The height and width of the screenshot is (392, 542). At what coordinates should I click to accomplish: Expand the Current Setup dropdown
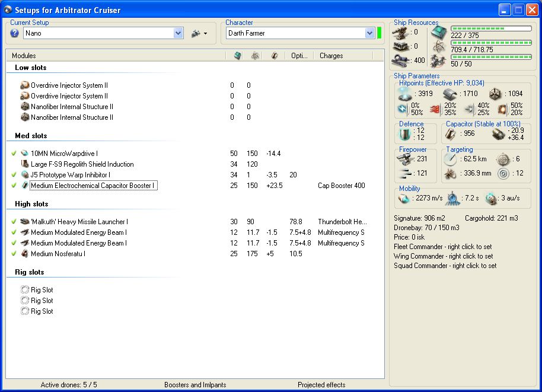click(x=178, y=33)
